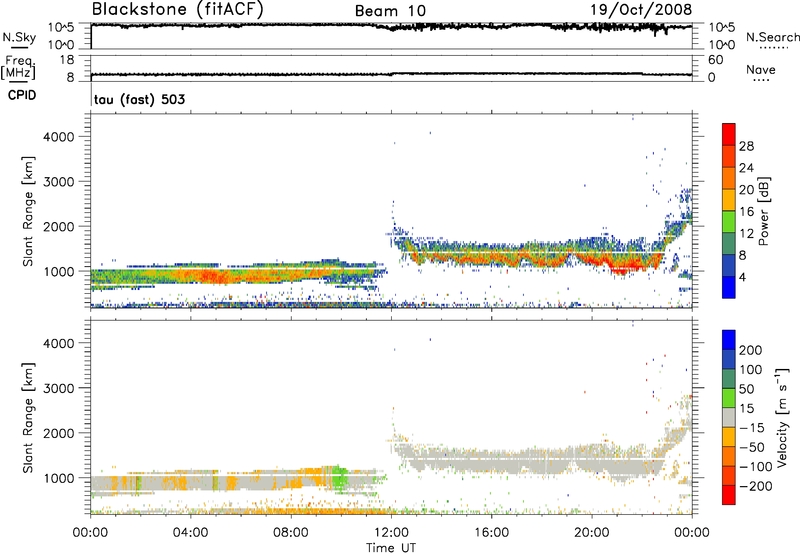Click the blue bottom of Power color bar
The width and height of the screenshot is (800, 554).
729,287
